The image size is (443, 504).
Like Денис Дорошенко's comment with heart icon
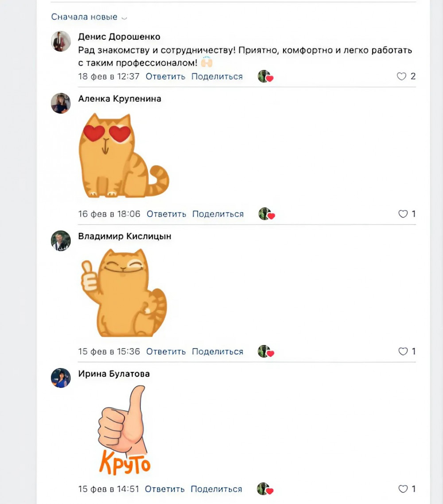[401, 76]
